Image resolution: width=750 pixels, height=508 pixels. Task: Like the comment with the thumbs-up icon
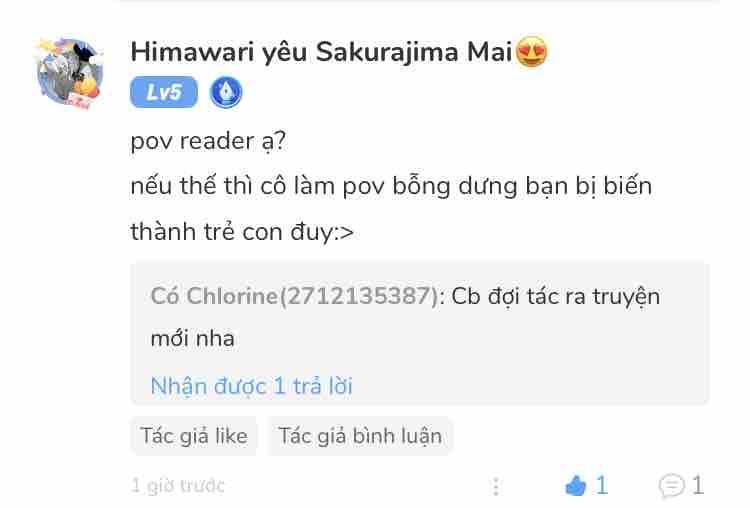click(x=575, y=486)
